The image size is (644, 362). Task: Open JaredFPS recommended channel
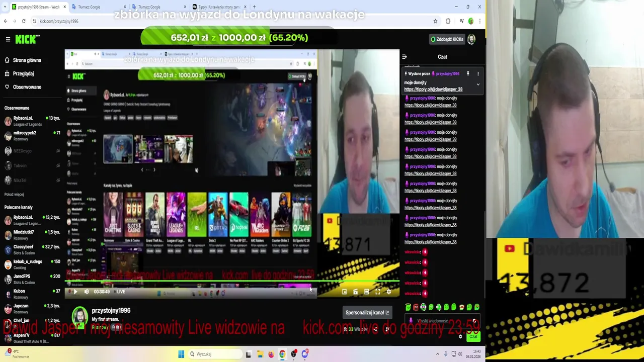(x=31, y=279)
